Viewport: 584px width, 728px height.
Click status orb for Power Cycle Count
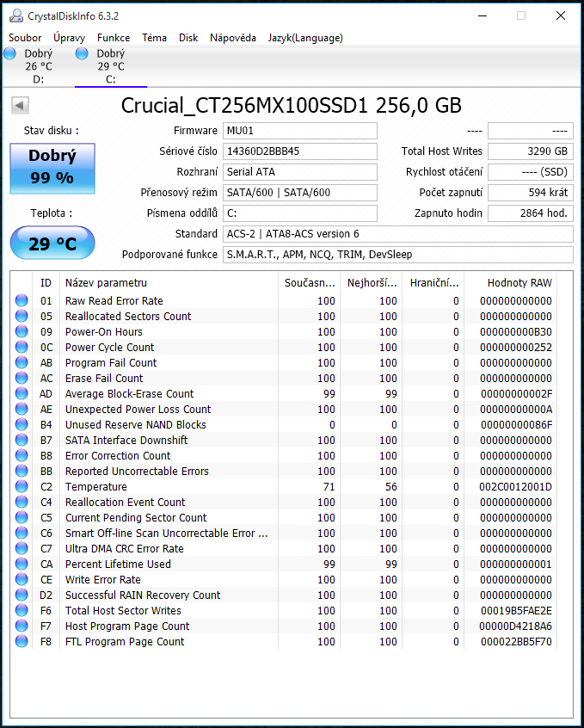tap(22, 348)
